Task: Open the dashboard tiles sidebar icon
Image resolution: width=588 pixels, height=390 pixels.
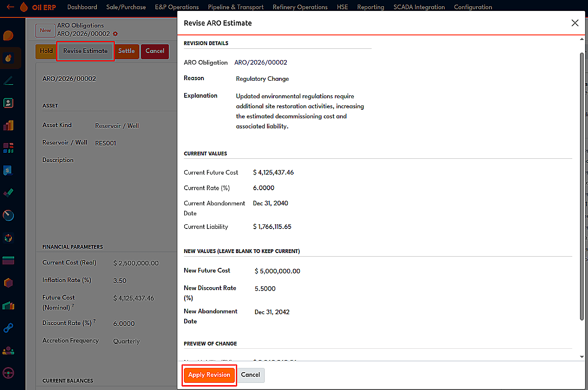Action: (x=8, y=148)
